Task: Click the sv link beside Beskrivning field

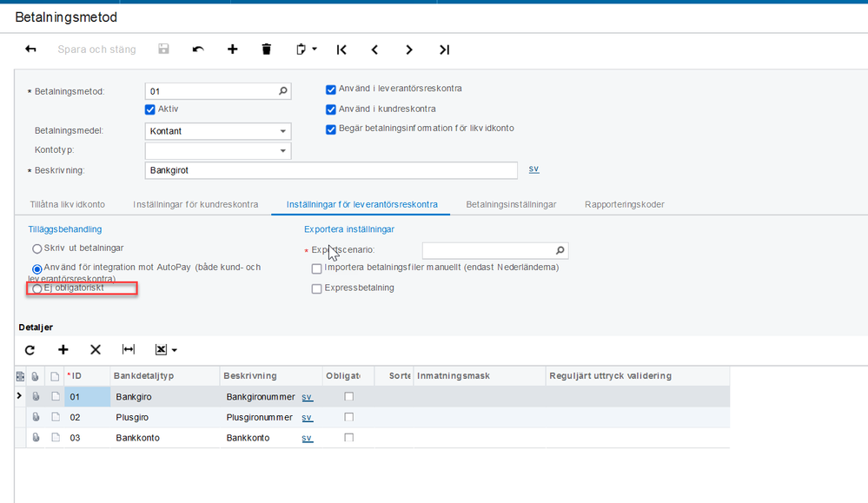Action: 533,169
